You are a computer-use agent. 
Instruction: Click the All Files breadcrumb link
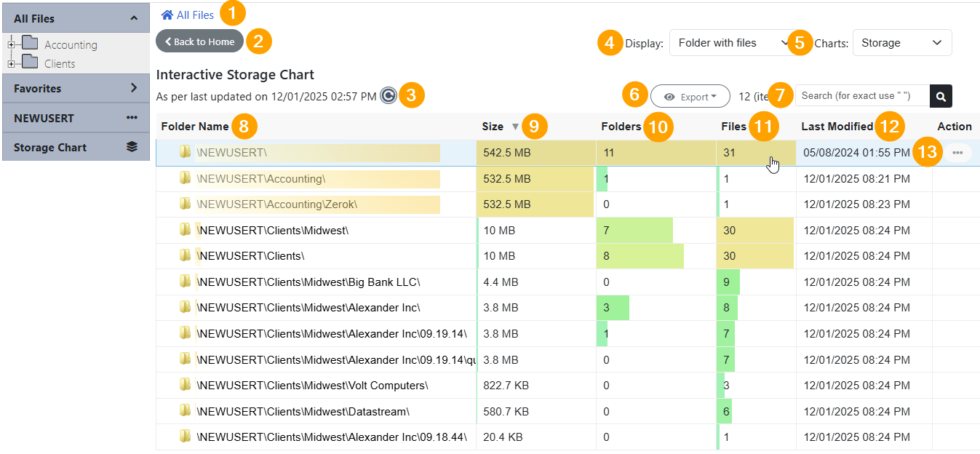tap(195, 15)
